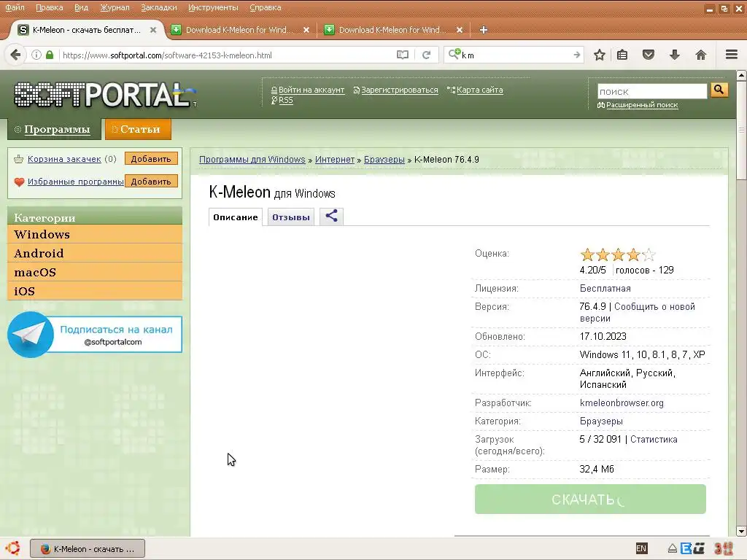The image size is (747, 560).
Task: Open the Справка menu
Action: [x=266, y=7]
